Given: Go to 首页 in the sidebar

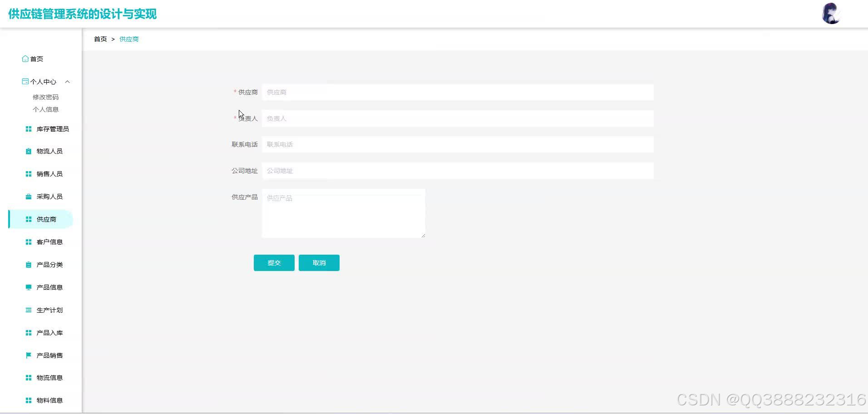Looking at the screenshot, I should point(36,59).
